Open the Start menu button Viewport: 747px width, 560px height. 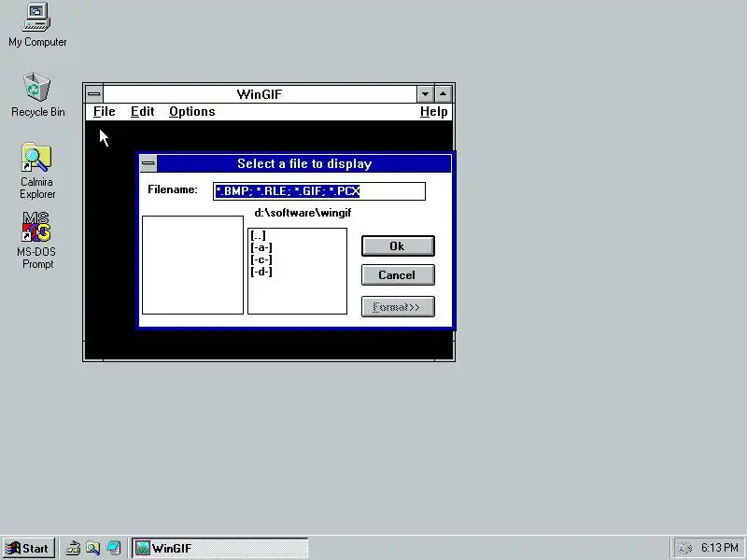(x=29, y=548)
